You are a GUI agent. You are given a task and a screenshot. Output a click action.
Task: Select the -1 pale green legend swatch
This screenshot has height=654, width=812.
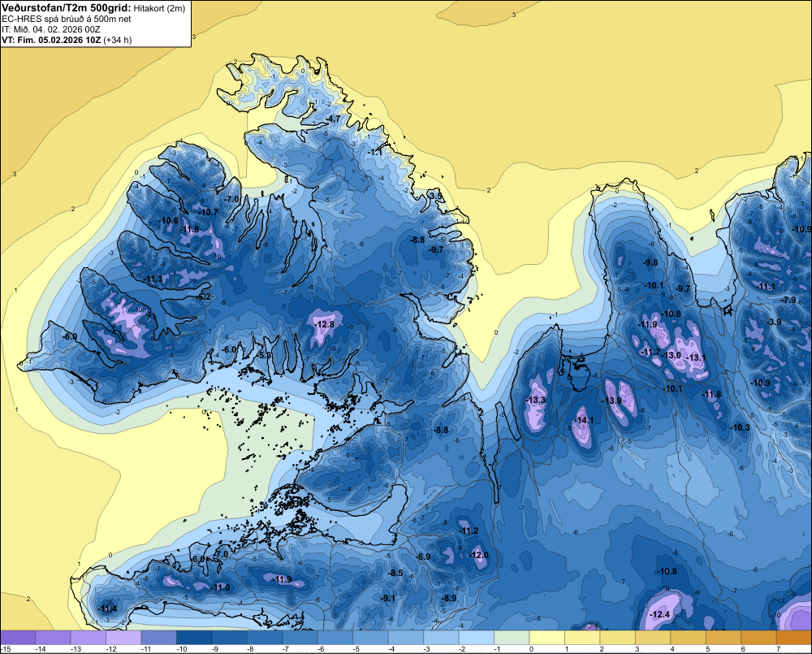click(512, 638)
